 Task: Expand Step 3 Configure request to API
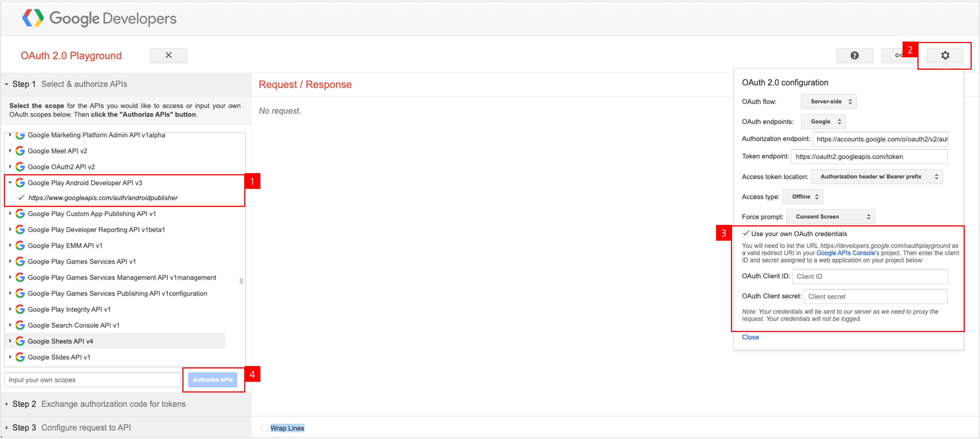pos(126,428)
